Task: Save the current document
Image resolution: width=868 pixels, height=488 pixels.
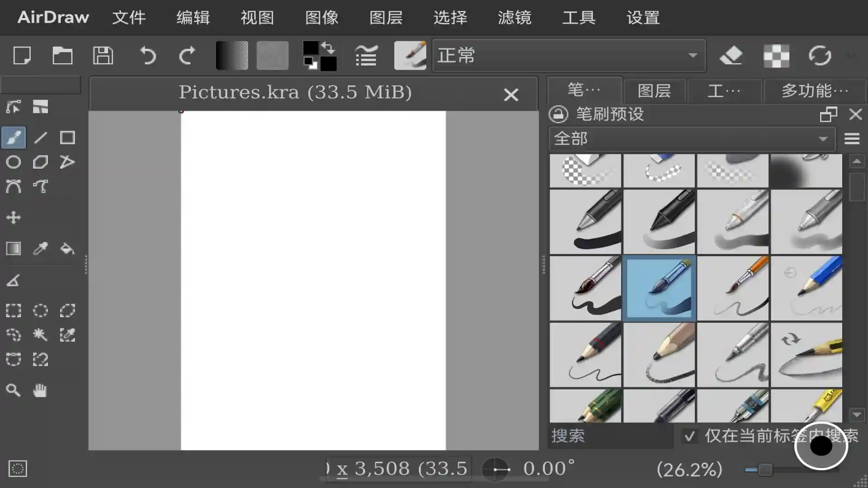Action: tap(103, 56)
